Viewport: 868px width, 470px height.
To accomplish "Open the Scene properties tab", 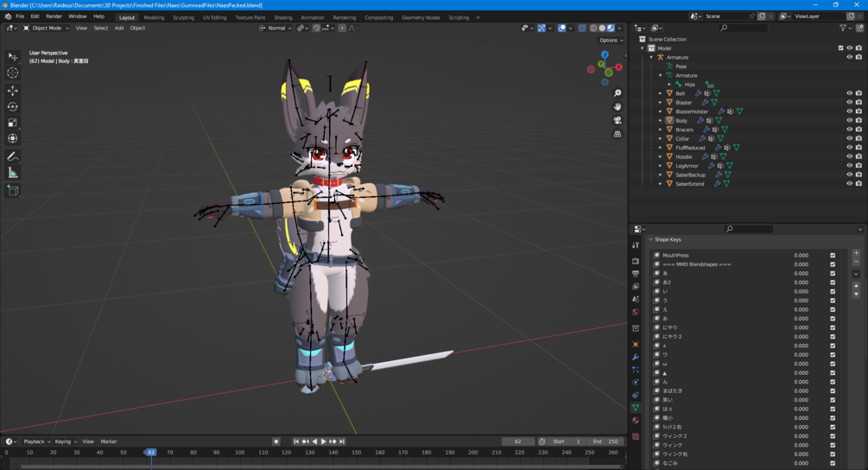I will 636,299.
